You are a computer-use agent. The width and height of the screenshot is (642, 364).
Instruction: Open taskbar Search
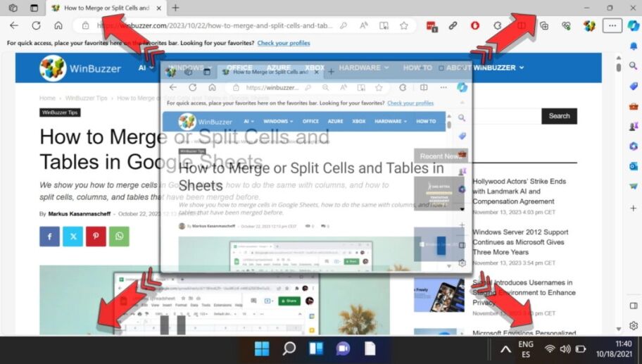point(289,349)
